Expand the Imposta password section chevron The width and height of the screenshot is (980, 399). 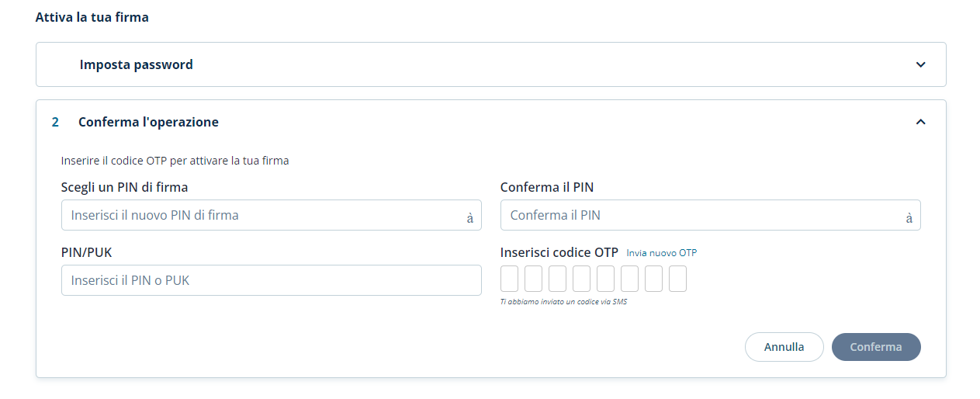click(920, 64)
